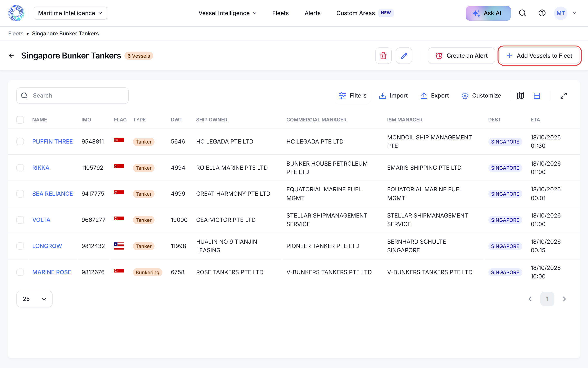Open the rows-per-page 25 dropdown
588x368 pixels.
click(x=35, y=299)
